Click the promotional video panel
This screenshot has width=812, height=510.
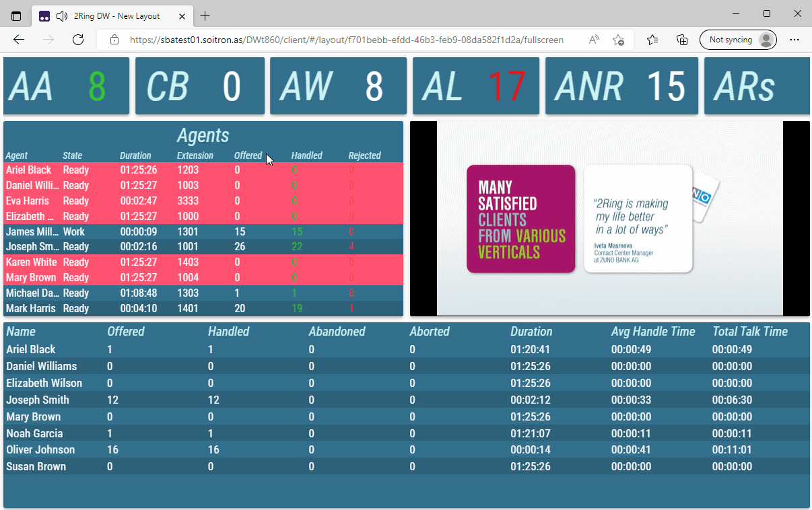[609, 218]
